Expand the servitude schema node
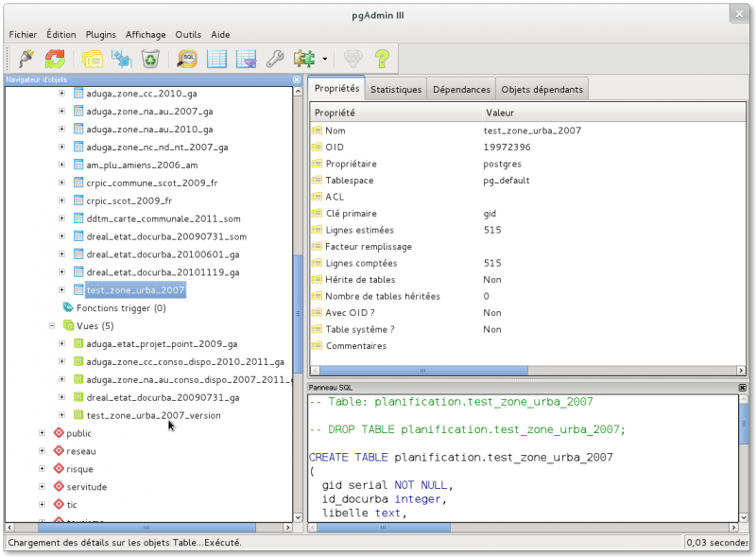Image resolution: width=756 pixels, height=557 pixels. (x=42, y=487)
